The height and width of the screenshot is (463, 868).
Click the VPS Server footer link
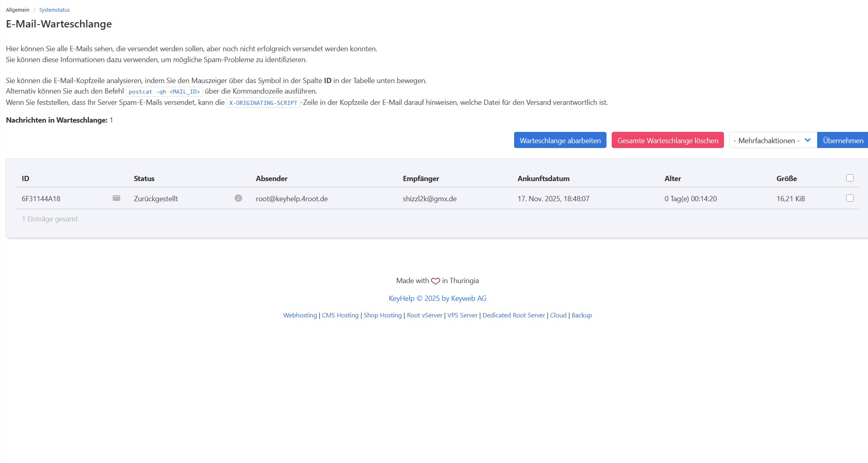click(462, 315)
